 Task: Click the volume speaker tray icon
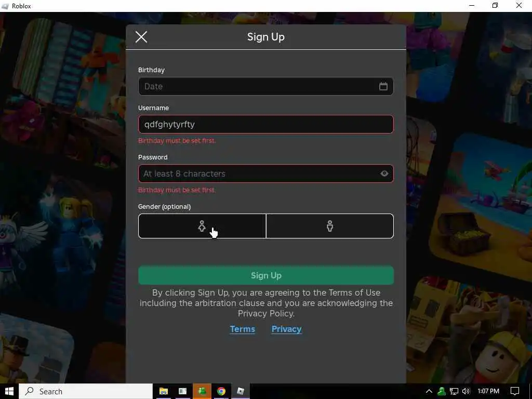click(x=466, y=391)
